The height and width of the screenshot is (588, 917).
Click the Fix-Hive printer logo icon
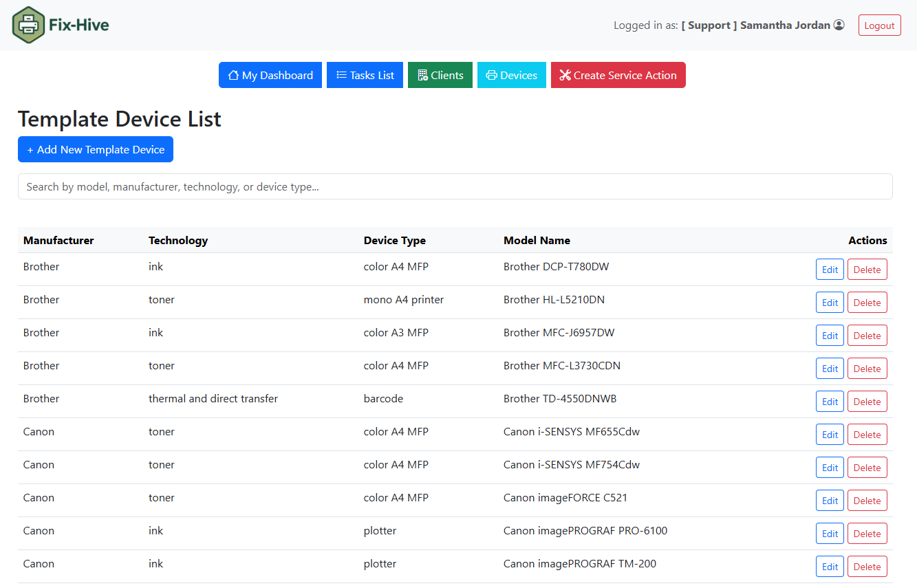(x=28, y=25)
